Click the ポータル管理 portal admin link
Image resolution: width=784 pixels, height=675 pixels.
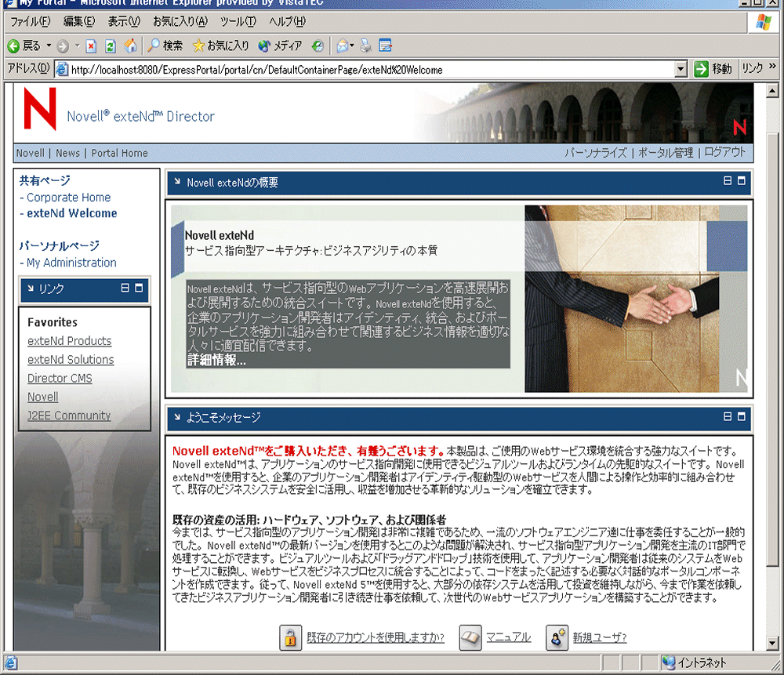point(666,153)
